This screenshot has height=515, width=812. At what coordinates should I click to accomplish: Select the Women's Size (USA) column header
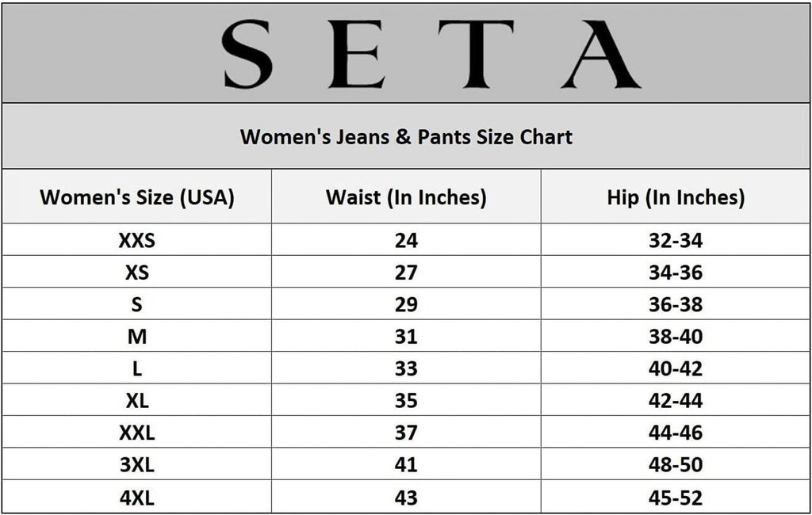(137, 197)
